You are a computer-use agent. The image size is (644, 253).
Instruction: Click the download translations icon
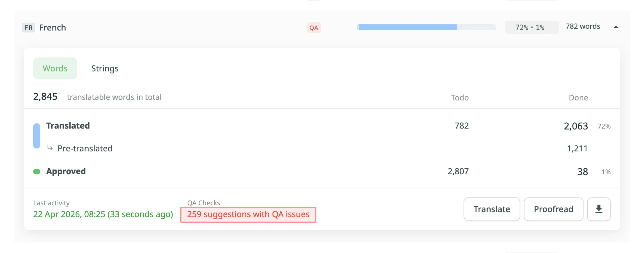(598, 209)
